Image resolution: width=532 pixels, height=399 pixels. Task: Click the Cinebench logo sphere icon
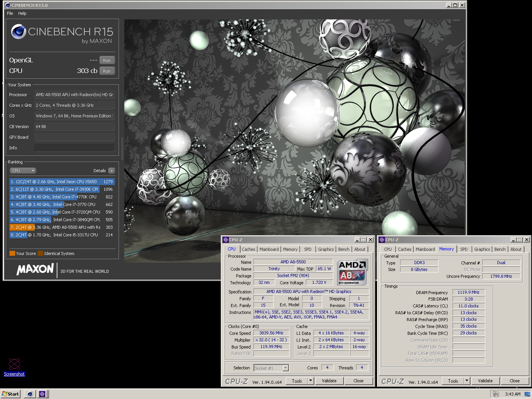[x=19, y=32]
